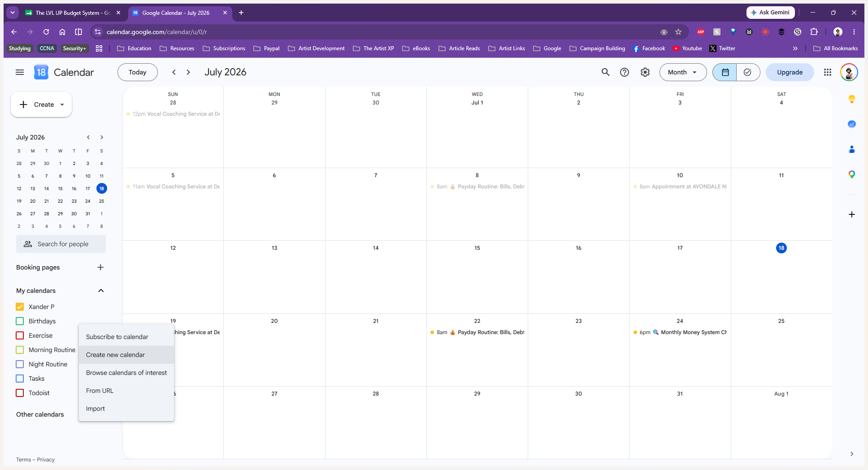Open the Monthly Money System event on the 24th

point(680,332)
